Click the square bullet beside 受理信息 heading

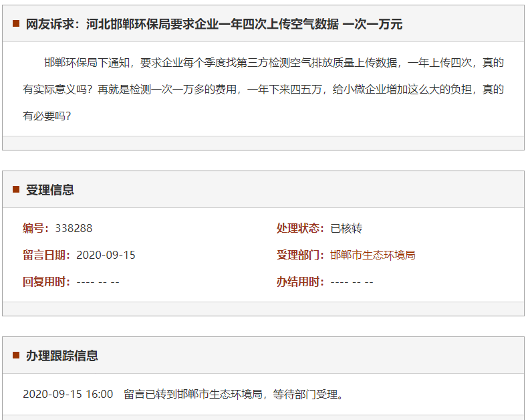[16, 190]
